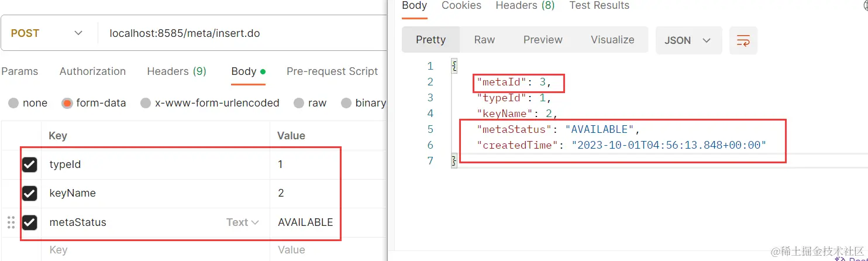This screenshot has height=261, width=868.
Task: Uncheck the typeId row checkbox
Action: click(29, 165)
